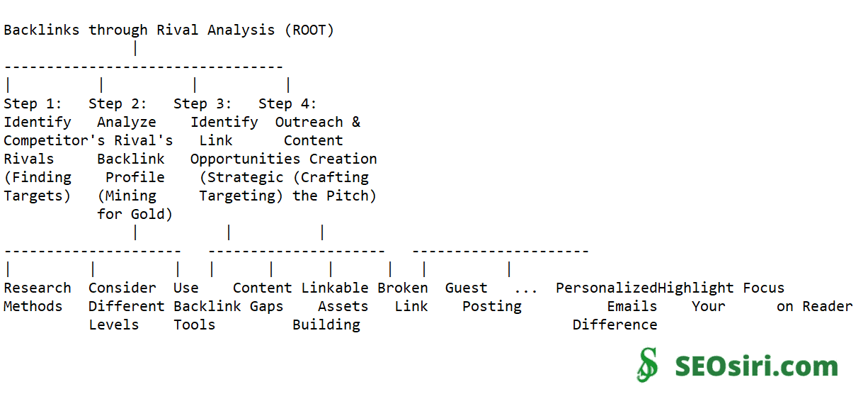Screen dimensions: 868x394
Task: Select the Broken Link node
Action: pos(404,297)
